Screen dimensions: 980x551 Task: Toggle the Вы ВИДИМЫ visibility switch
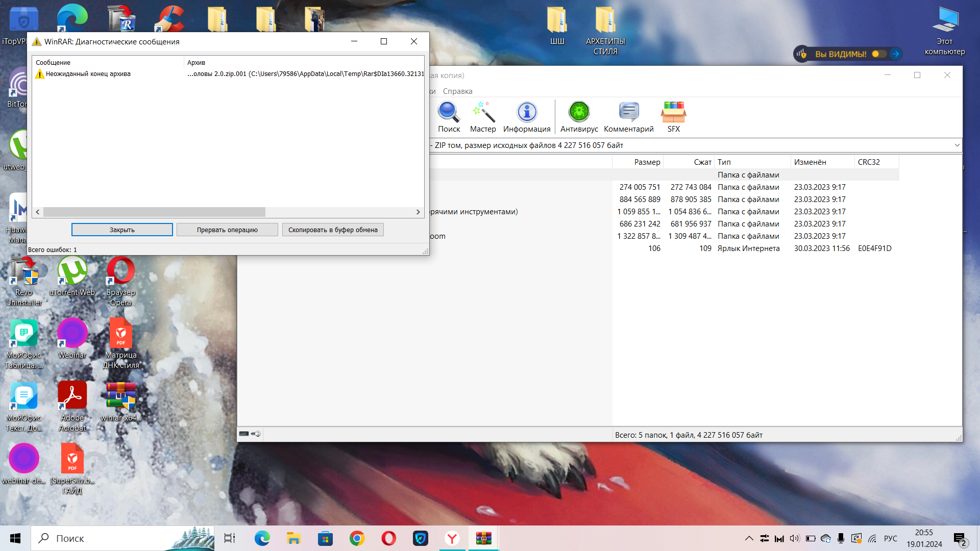(878, 54)
